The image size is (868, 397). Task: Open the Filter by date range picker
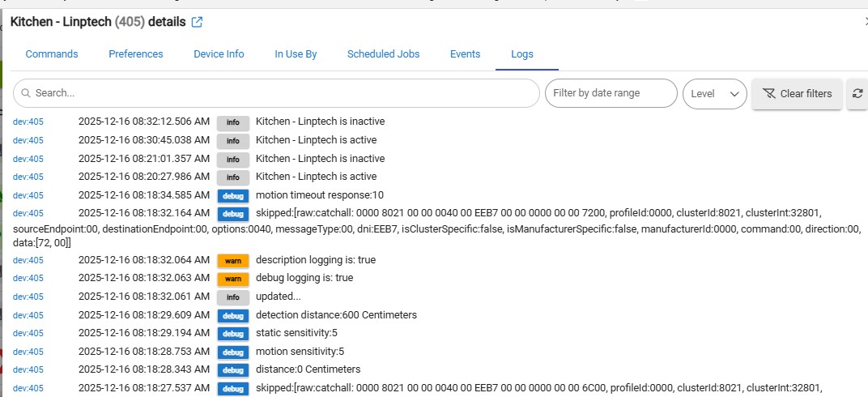pos(611,93)
